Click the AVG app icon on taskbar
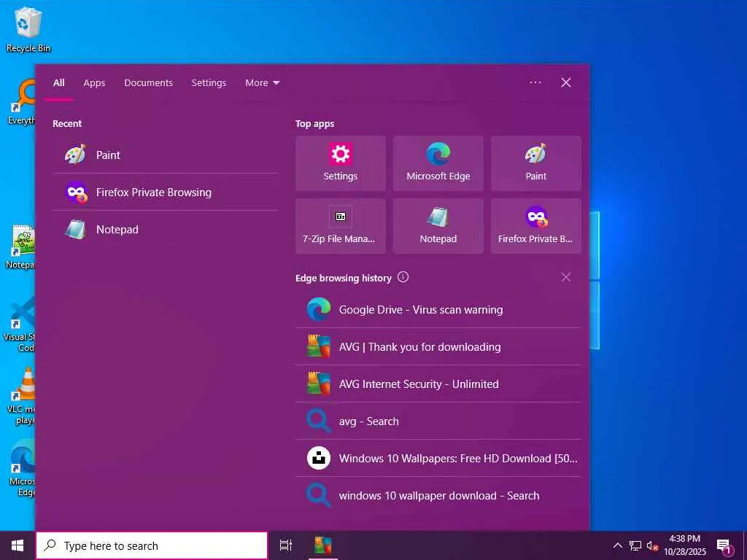The height and width of the screenshot is (560, 747). 323,545
